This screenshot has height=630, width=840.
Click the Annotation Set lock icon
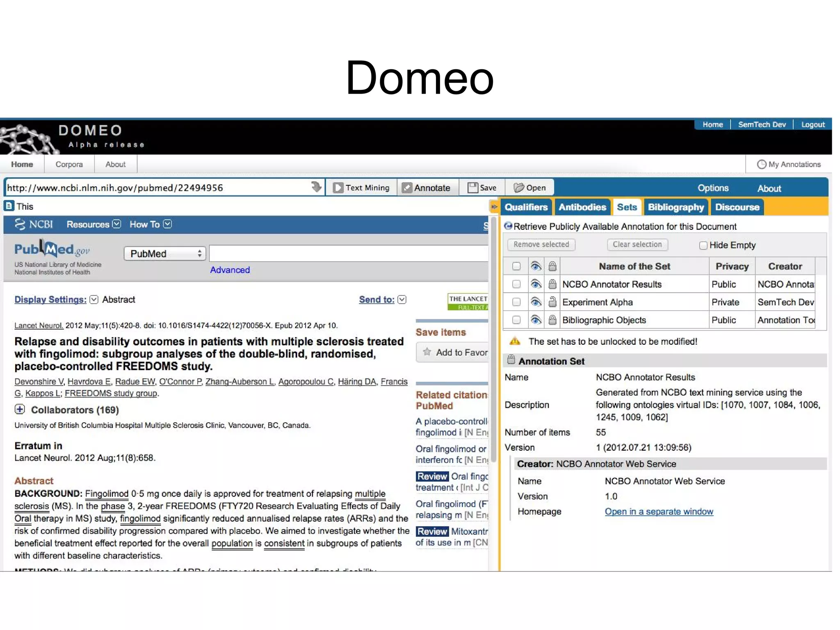tap(511, 360)
